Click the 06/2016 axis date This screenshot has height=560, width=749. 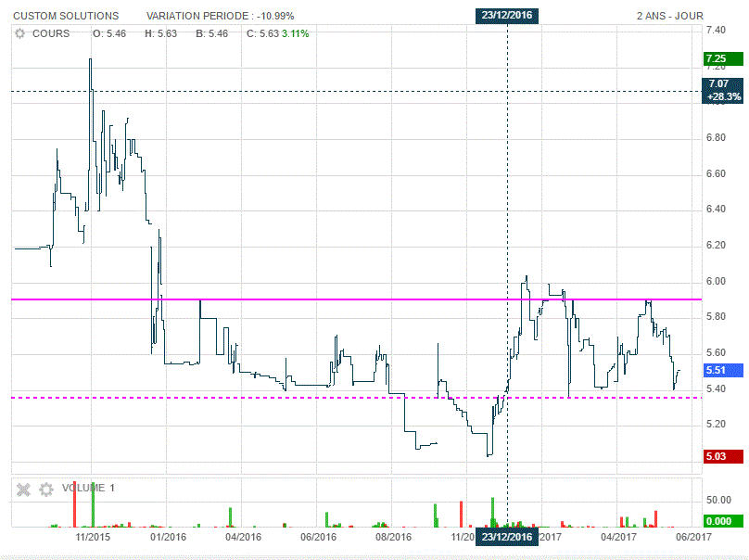[x=318, y=537]
